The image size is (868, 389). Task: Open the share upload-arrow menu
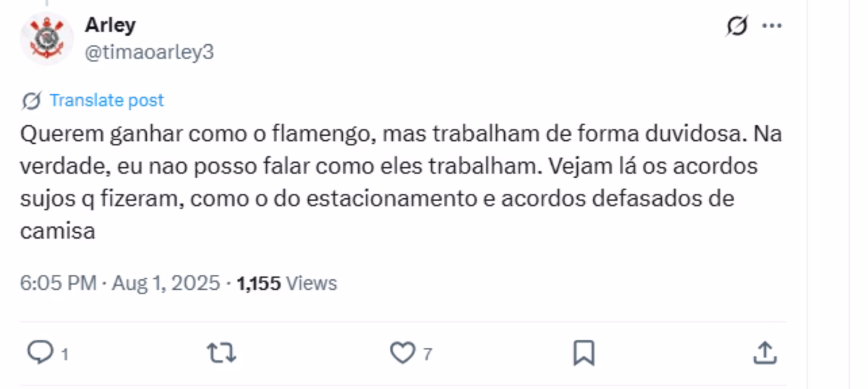click(765, 352)
